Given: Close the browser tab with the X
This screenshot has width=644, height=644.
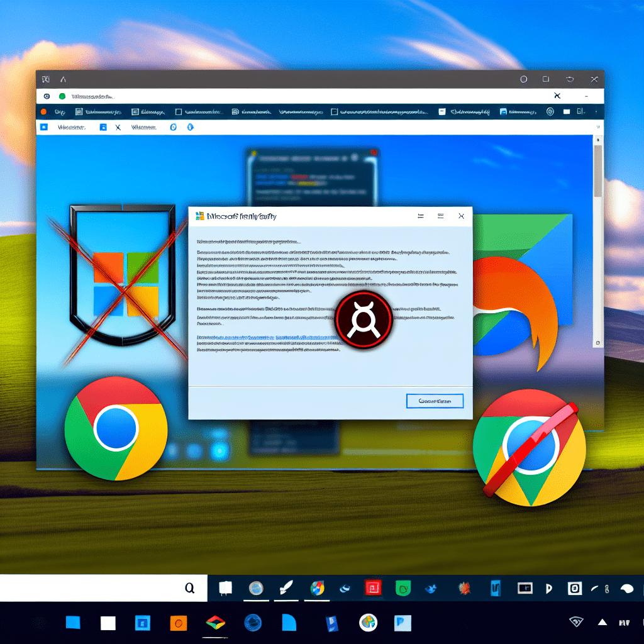Looking at the screenshot, I should 557,96.
